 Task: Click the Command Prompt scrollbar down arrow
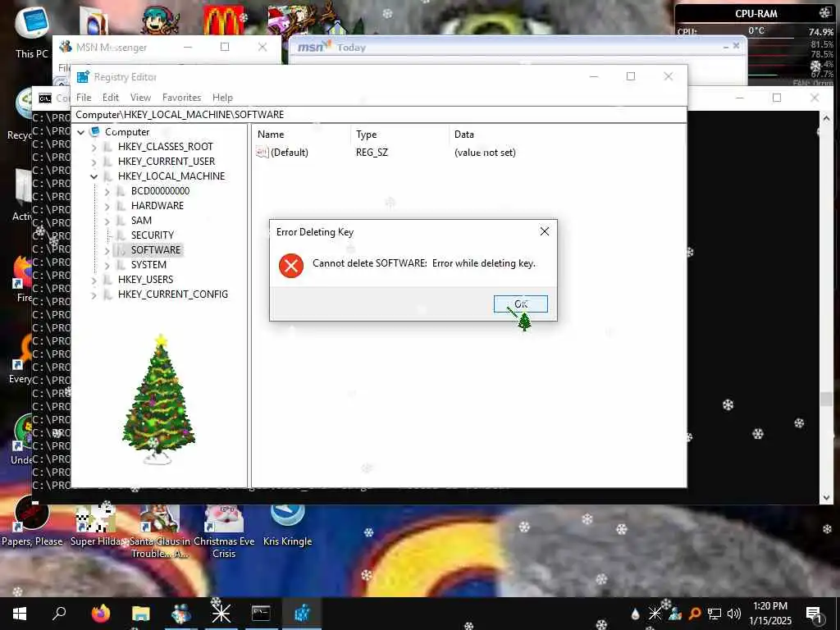point(825,498)
